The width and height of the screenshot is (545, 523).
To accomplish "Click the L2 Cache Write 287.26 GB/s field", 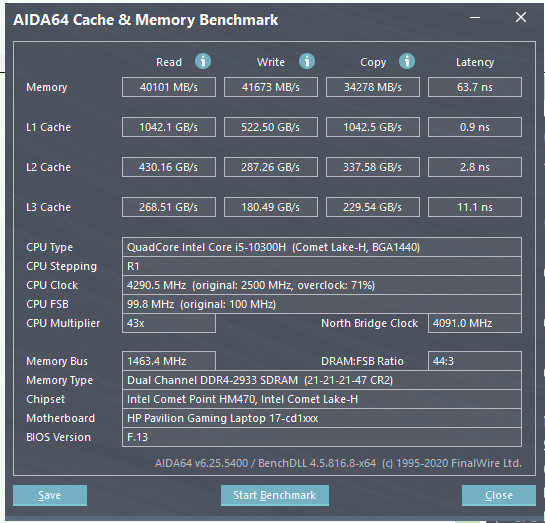I will coord(271,167).
